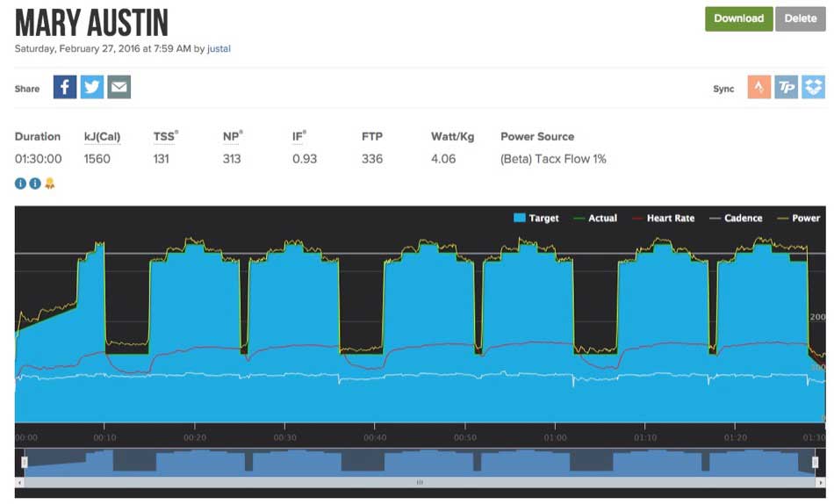Click the FTP value 336
Image resolution: width=834 pixels, height=504 pixels.
click(x=372, y=159)
